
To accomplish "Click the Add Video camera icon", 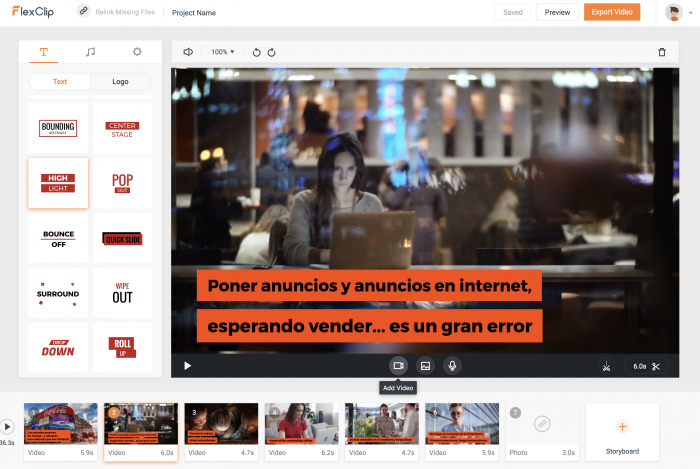I will [x=398, y=366].
